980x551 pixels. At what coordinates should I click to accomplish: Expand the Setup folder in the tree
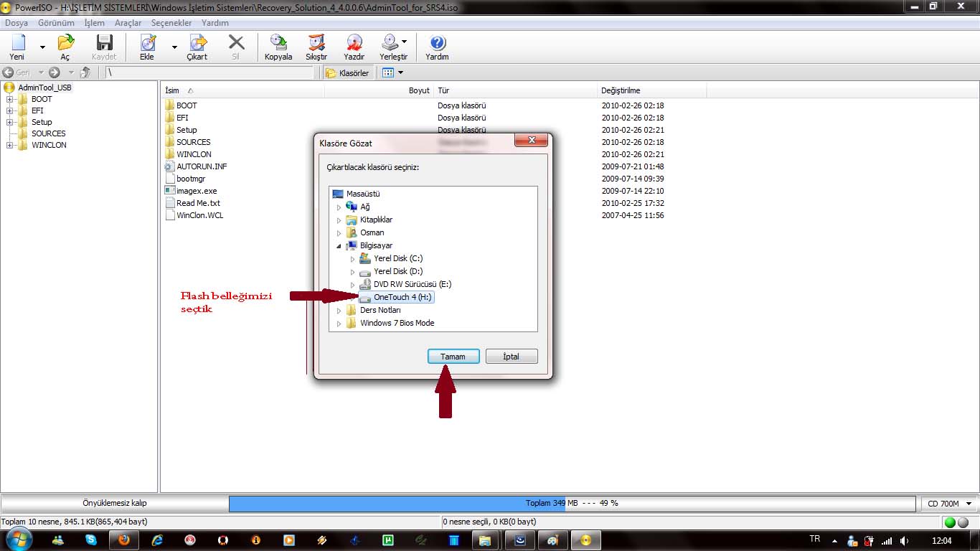pyautogui.click(x=9, y=122)
